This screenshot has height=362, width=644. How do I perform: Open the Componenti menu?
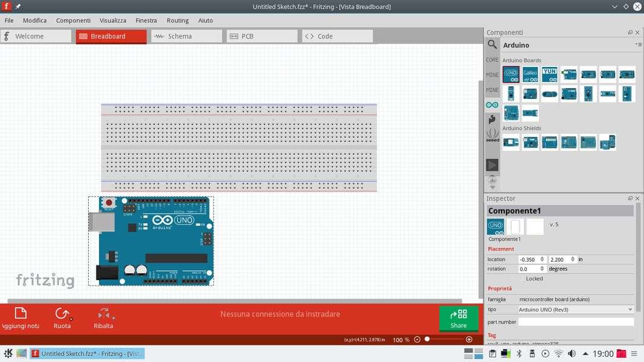73,21
